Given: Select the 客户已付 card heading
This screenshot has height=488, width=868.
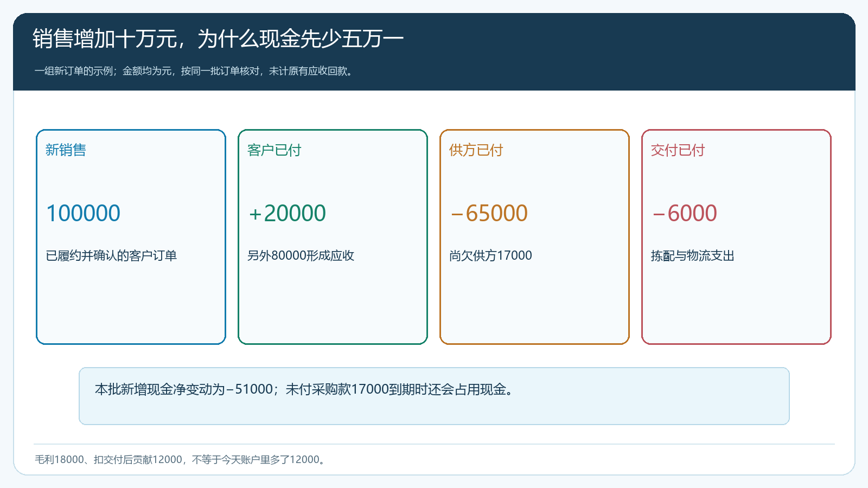Looking at the screenshot, I should pos(274,150).
